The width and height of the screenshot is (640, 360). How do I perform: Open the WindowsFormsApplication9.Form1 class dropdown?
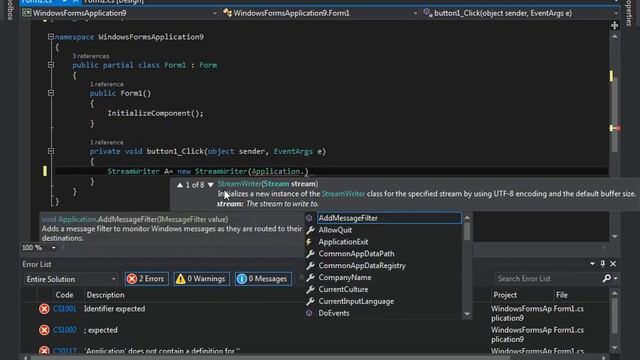click(x=320, y=13)
